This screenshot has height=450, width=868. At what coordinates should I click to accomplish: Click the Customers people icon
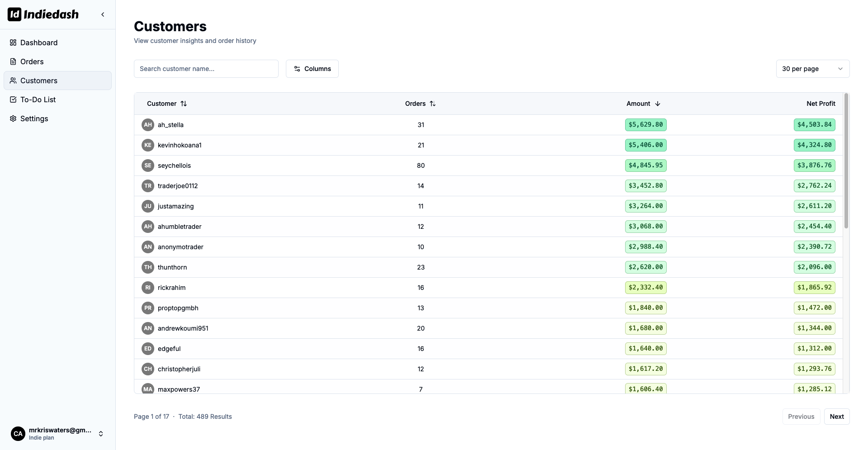13,81
